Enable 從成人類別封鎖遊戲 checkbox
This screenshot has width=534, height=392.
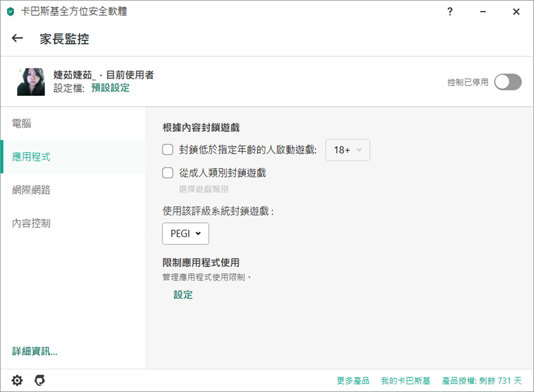click(x=168, y=173)
